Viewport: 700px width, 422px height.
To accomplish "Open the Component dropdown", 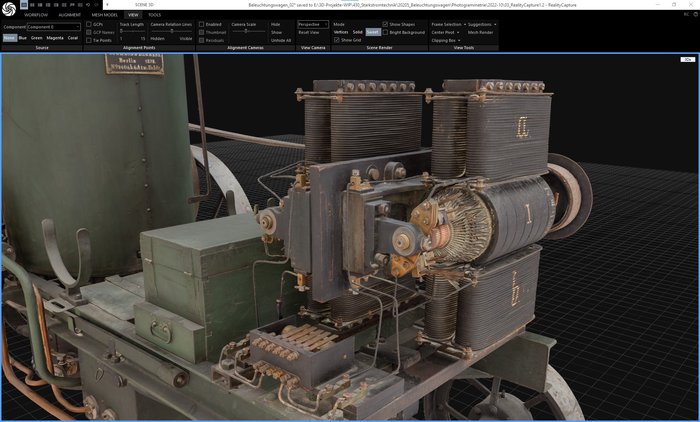I will 53,27.
